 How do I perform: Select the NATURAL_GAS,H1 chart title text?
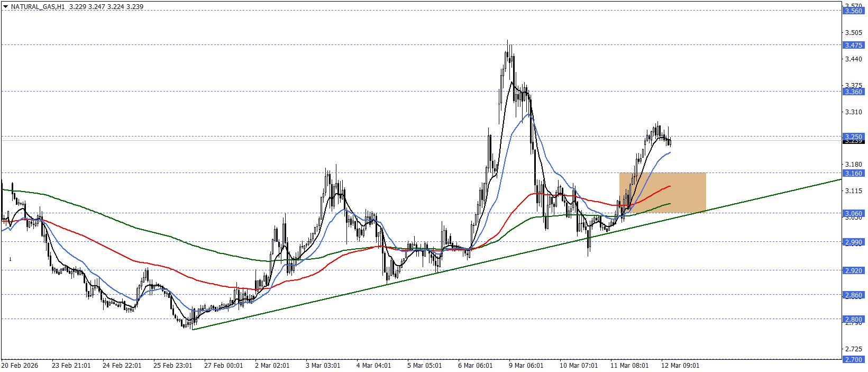pyautogui.click(x=38, y=7)
